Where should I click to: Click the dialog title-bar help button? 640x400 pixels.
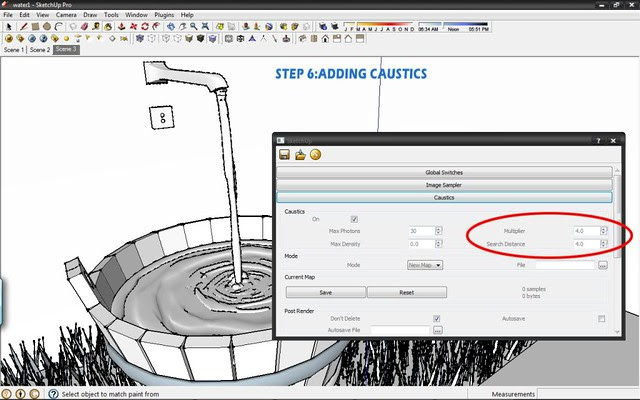(x=598, y=140)
